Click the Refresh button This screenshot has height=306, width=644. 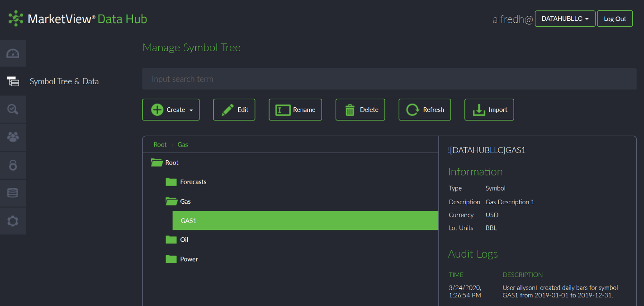(x=425, y=110)
